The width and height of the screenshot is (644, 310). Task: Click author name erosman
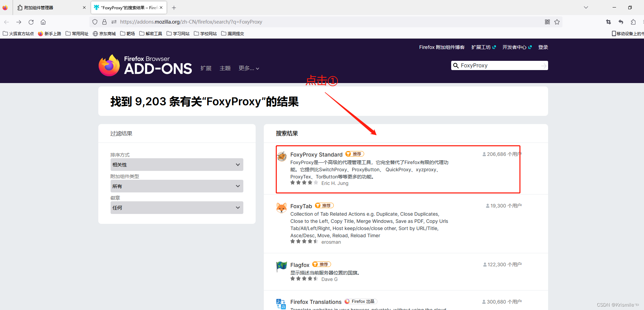pyautogui.click(x=331, y=242)
